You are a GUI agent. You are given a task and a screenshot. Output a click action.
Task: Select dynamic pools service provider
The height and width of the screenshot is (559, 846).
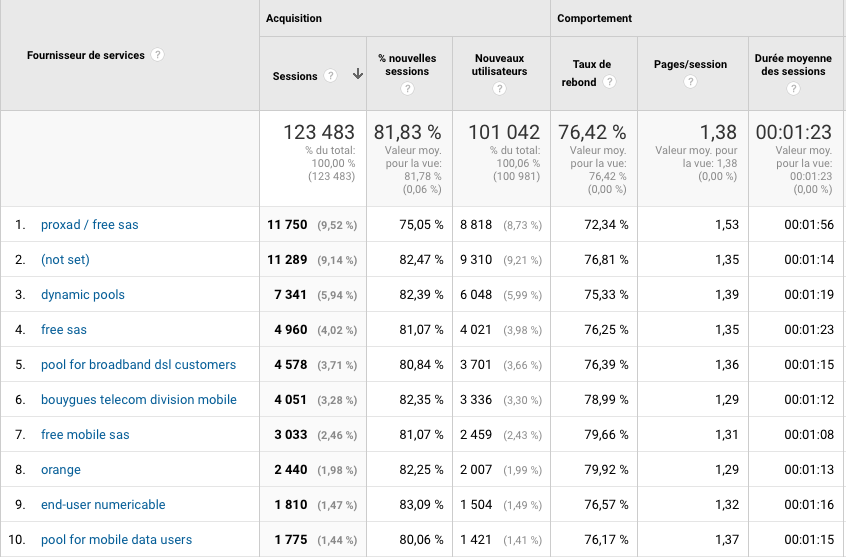[83, 295]
